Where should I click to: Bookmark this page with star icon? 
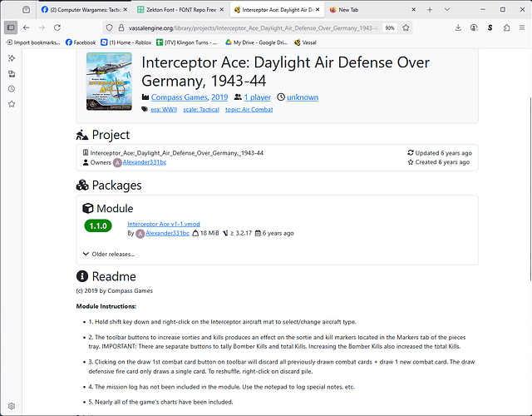click(406, 27)
